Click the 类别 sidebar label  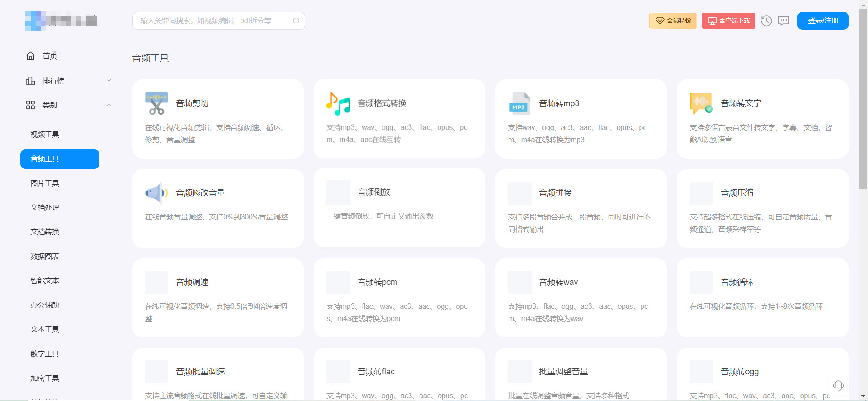50,105
